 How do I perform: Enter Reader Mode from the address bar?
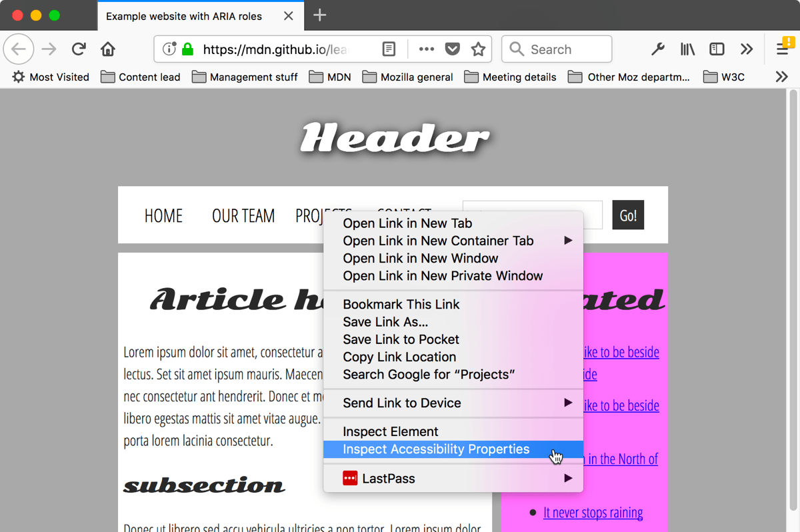pyautogui.click(x=389, y=49)
